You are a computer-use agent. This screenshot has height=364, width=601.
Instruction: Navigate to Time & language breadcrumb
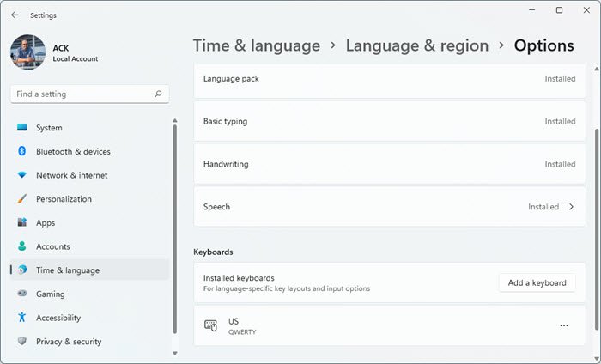257,45
